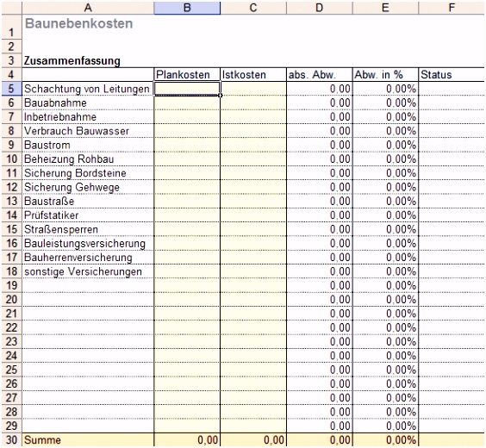Select row header 5
Viewport: 486px width, 448px height.
(11, 89)
